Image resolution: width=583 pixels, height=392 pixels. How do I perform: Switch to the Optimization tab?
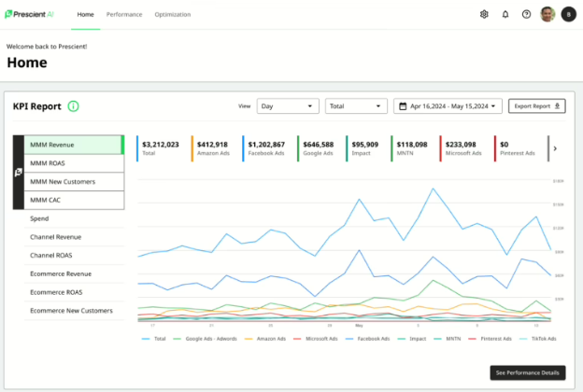173,15
